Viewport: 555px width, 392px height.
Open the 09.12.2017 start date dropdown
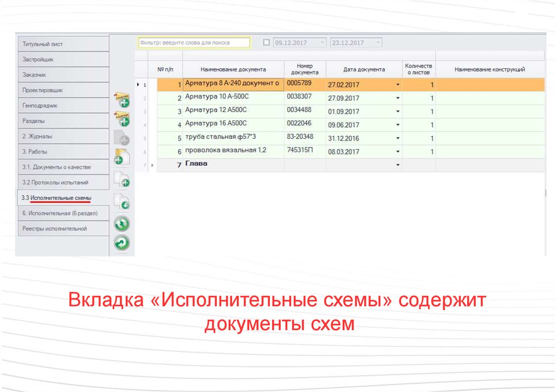point(322,42)
